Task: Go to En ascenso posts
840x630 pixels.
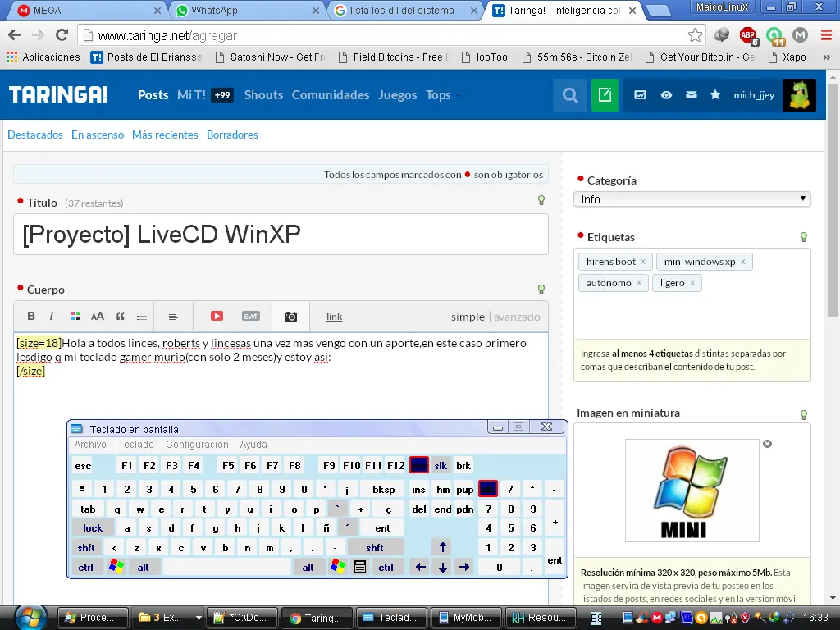Action: click(x=98, y=135)
